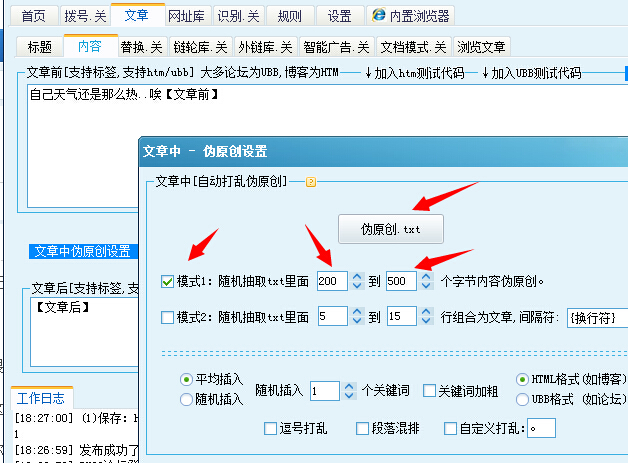Increase the 模式1 maximum value 500
This screenshot has width=628, height=463.
click(426, 276)
